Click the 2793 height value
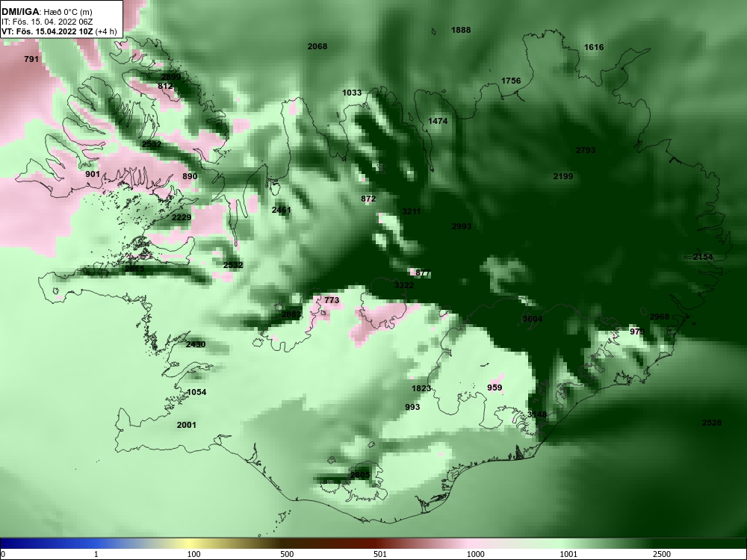This screenshot has width=747, height=560. click(586, 151)
